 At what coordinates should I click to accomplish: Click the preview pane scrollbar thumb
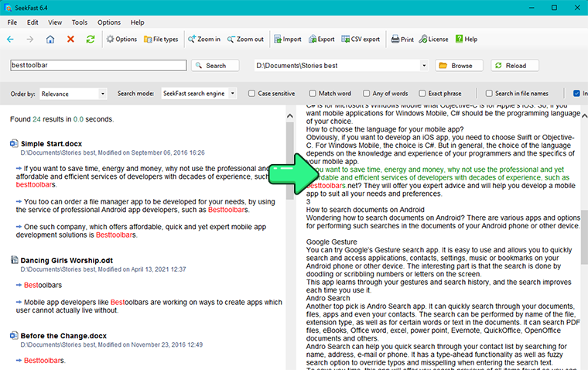click(x=584, y=237)
